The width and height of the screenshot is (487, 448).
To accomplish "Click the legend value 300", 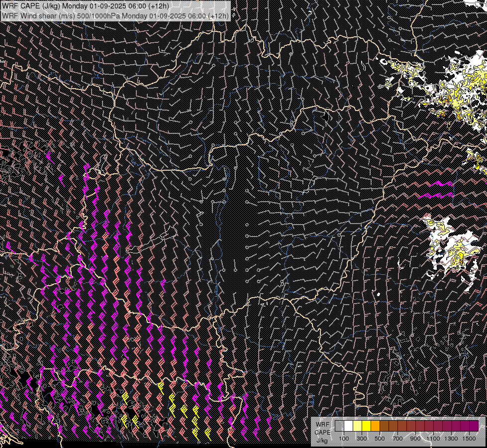I will [x=362, y=439].
